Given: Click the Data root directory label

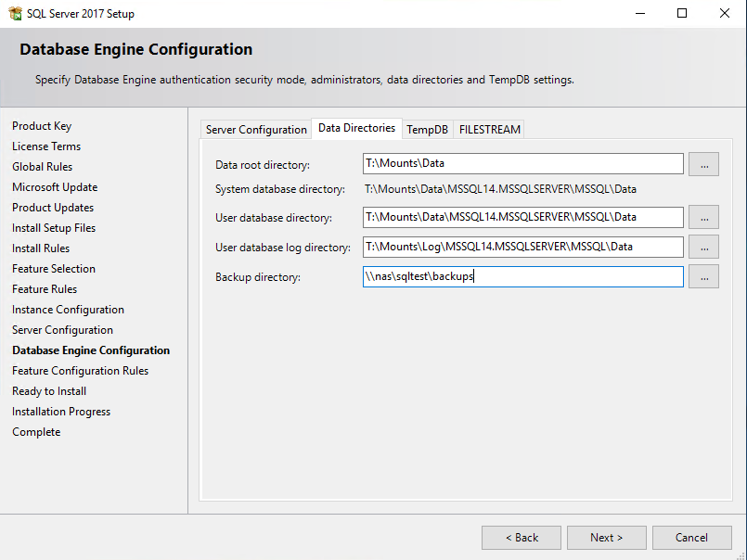Looking at the screenshot, I should coord(263,165).
